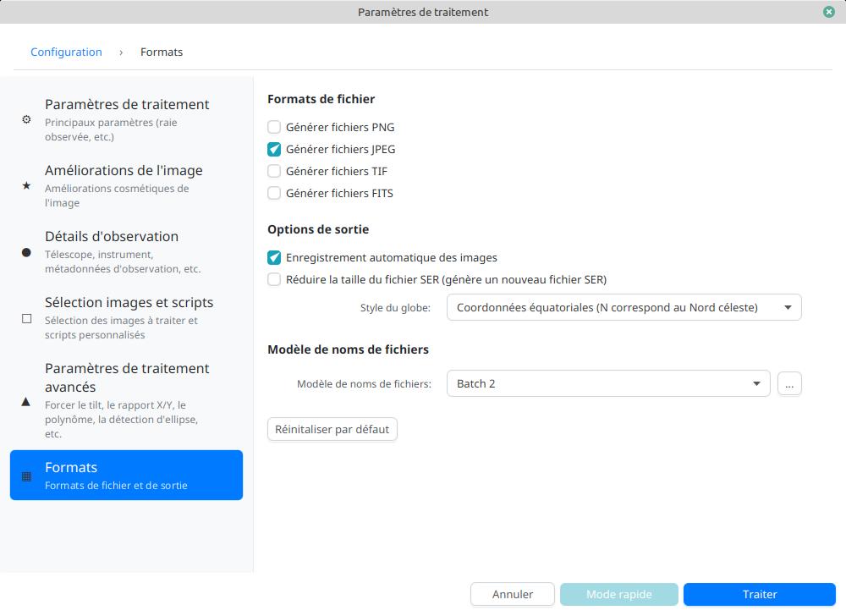
Task: Click the ellipsis button next to Batch 2
Action: pyautogui.click(x=789, y=384)
